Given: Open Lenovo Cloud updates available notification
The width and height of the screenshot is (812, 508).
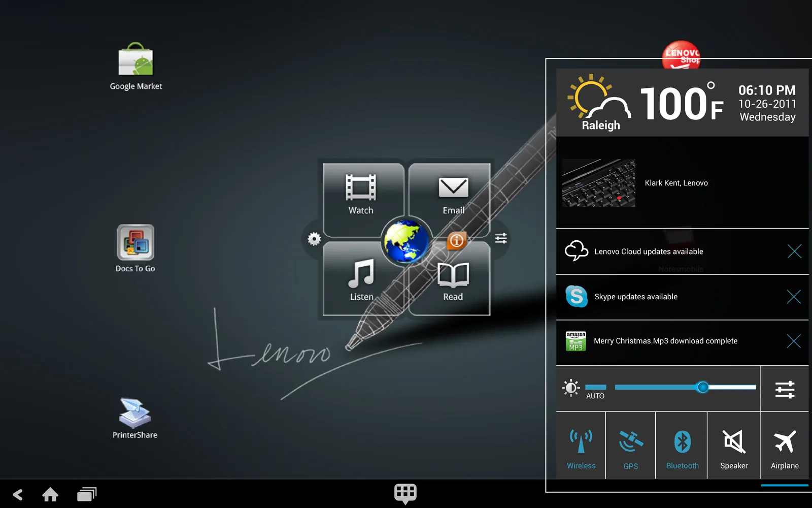Looking at the screenshot, I should click(682, 251).
